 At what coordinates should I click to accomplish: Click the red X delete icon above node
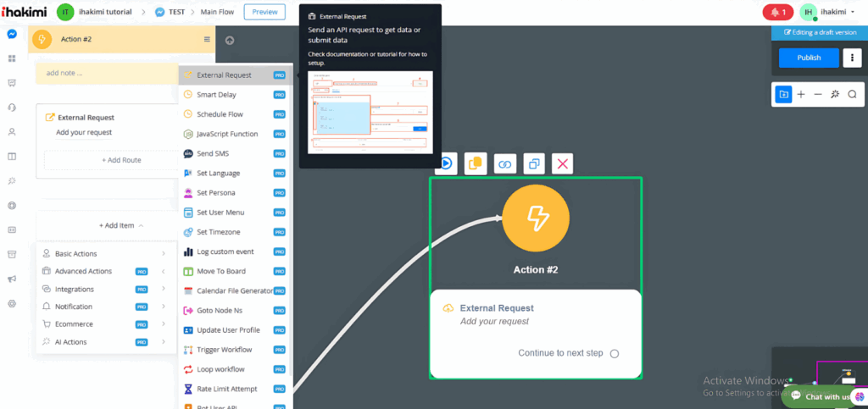(x=563, y=163)
